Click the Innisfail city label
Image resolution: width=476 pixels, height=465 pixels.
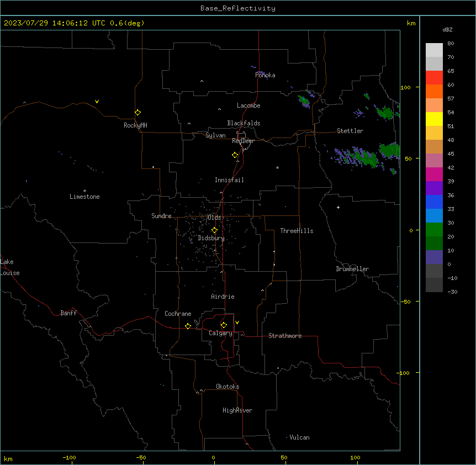[x=229, y=180]
